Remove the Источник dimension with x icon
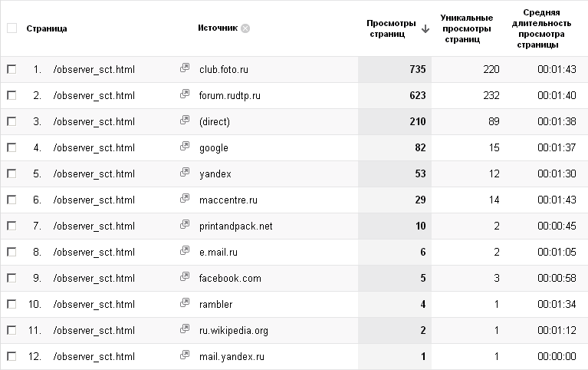The height and width of the screenshot is (370, 588). [245, 28]
